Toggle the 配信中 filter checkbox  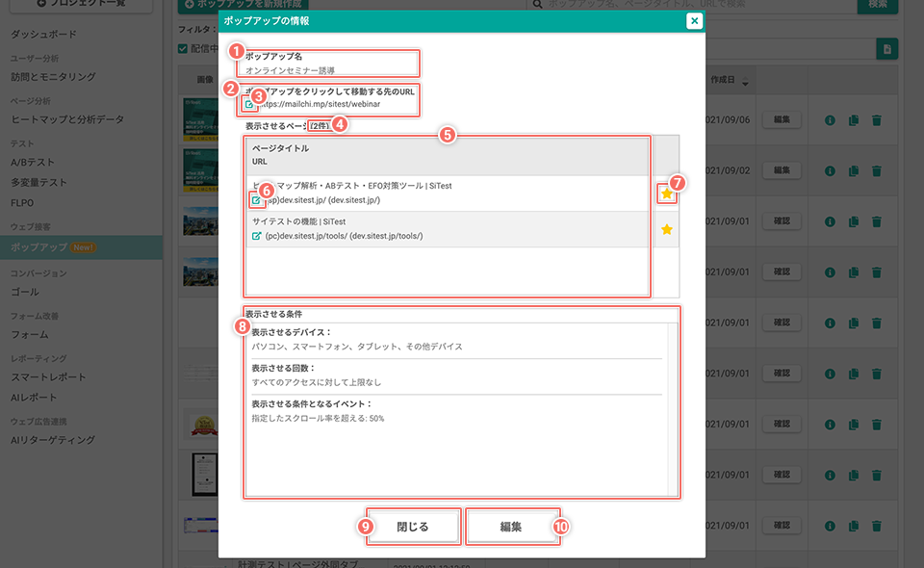pyautogui.click(x=184, y=49)
